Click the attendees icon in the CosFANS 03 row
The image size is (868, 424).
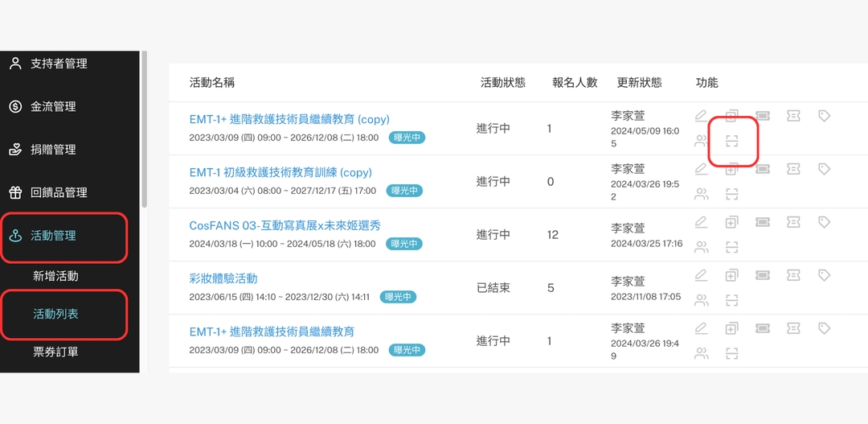point(701,247)
